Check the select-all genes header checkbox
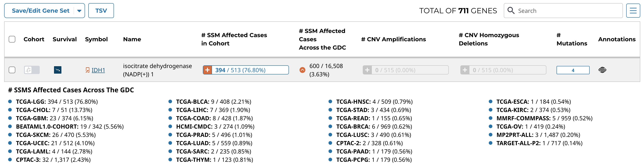The width and height of the screenshot is (644, 168). (x=12, y=39)
